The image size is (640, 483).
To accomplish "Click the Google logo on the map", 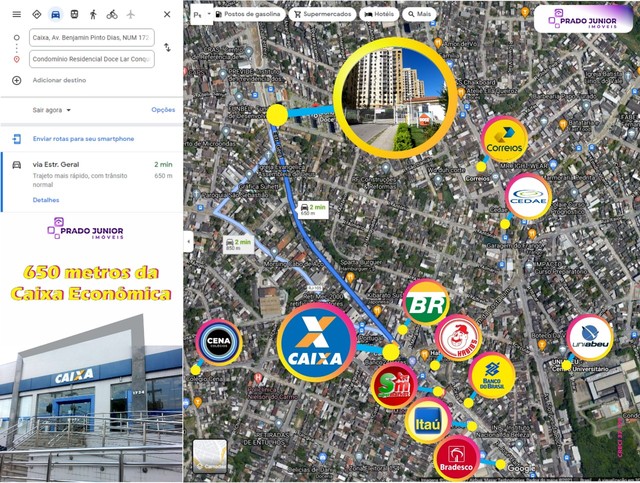I will [x=520, y=468].
